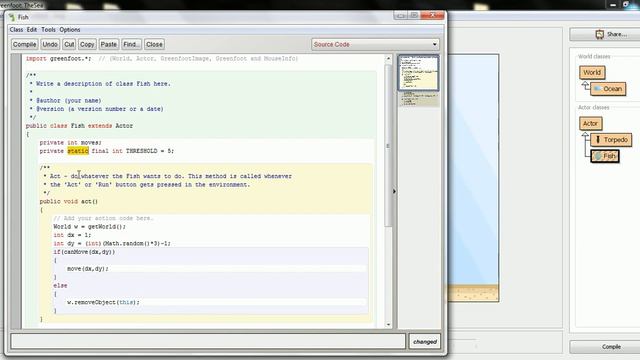Click the Close button in editor toolbar
Screen dimensions: 640x360
[154, 44]
